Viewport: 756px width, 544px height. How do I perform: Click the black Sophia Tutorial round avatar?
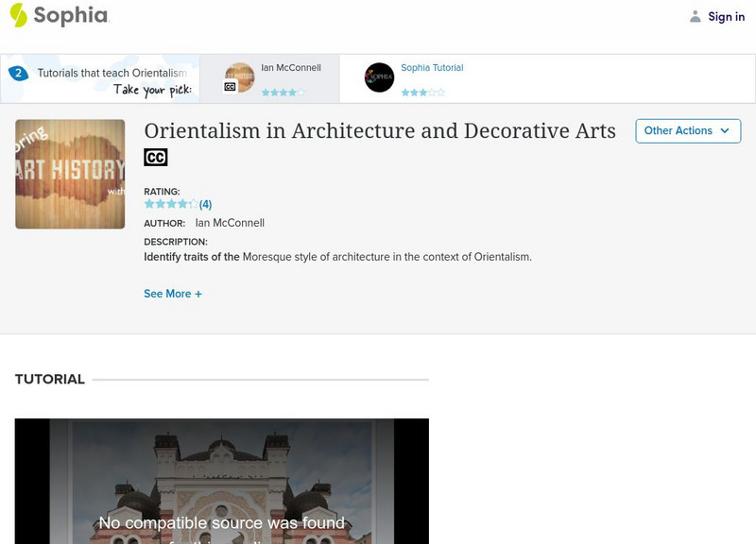click(x=379, y=77)
